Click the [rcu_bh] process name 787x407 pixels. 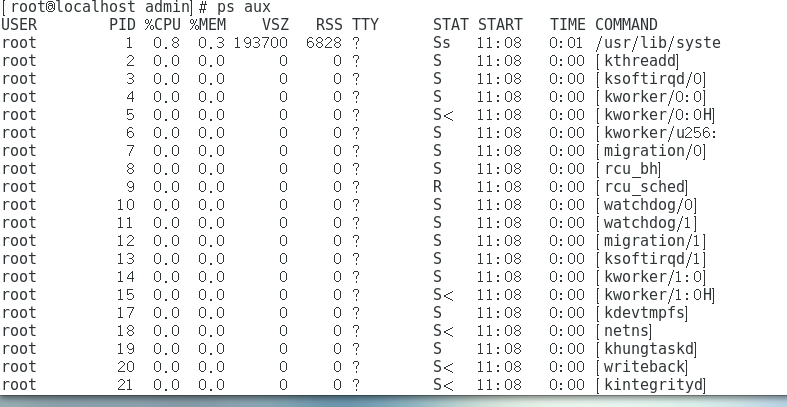(x=628, y=169)
